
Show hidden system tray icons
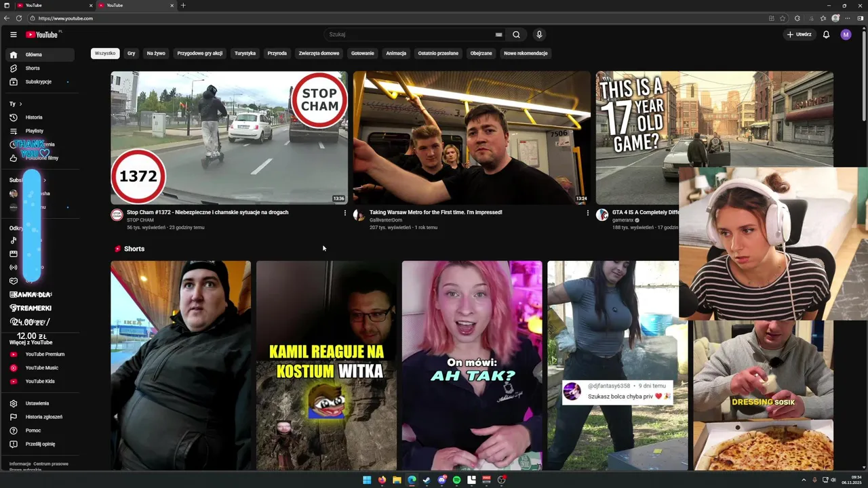[804, 480]
